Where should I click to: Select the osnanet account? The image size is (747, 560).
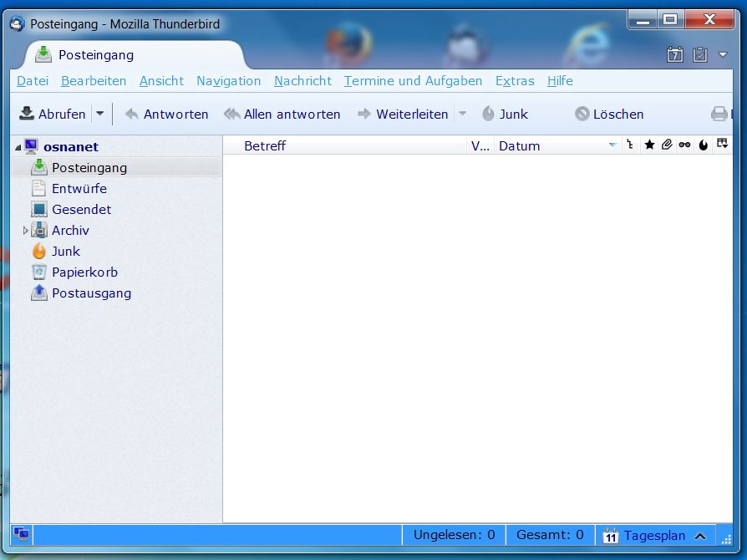point(71,147)
